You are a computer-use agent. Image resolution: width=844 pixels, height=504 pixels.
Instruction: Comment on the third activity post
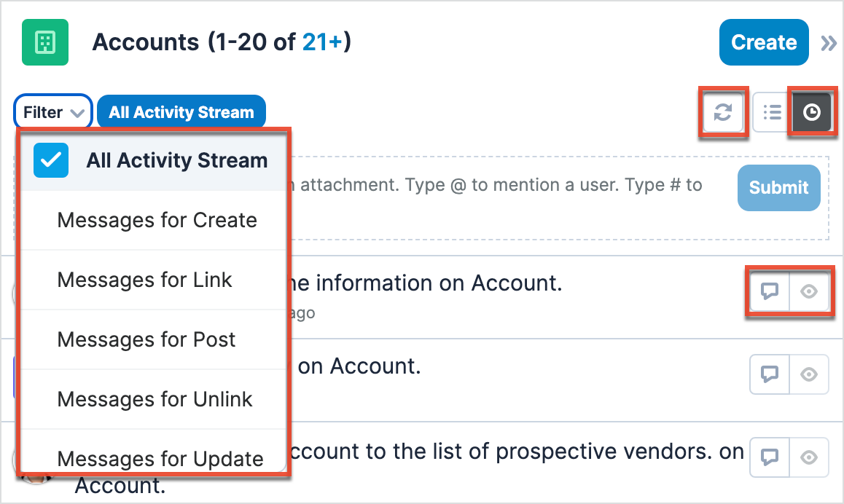(770, 457)
